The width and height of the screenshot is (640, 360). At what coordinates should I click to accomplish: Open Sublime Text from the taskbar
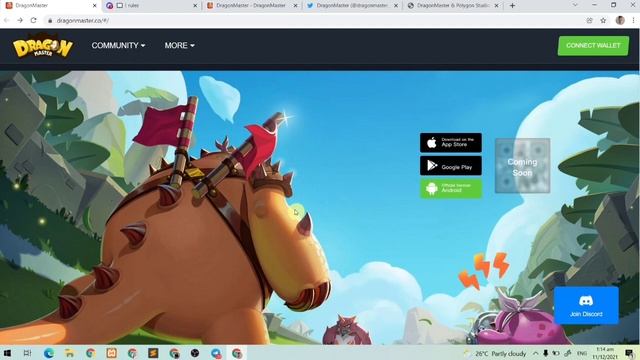[153, 353]
